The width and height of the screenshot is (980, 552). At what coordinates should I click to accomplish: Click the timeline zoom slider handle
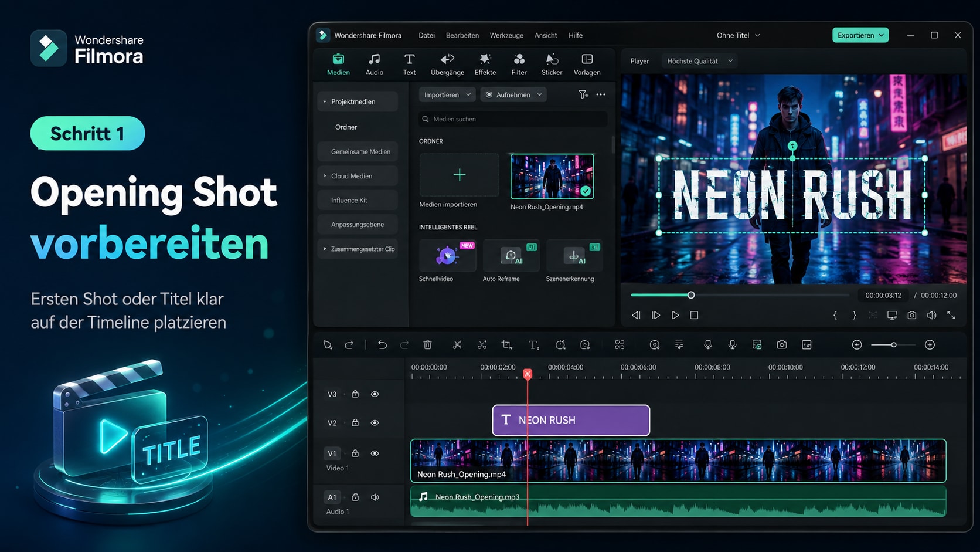[x=894, y=345]
